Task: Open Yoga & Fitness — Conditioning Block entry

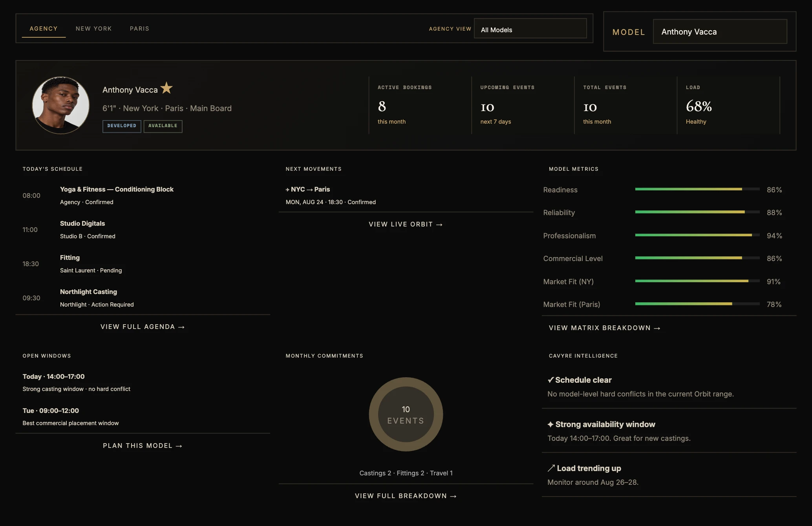Action: pos(143,195)
